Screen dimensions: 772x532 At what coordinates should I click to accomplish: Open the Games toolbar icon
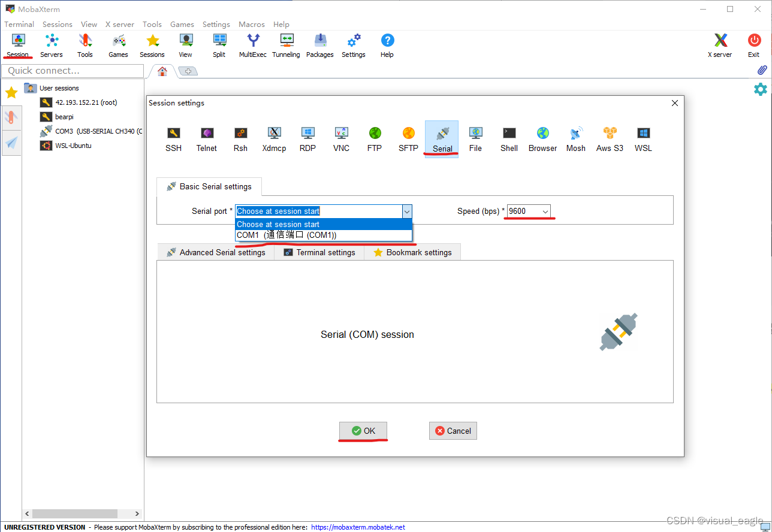tap(119, 46)
